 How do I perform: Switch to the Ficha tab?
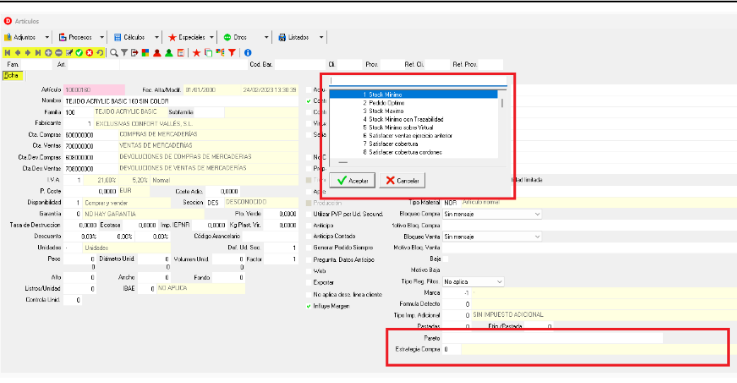coord(12,76)
